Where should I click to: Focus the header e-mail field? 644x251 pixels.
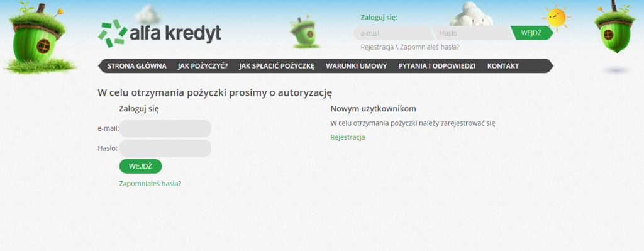[x=393, y=33]
